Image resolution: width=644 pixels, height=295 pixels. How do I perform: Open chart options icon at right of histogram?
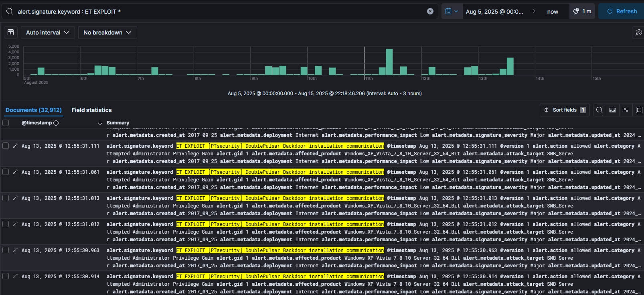point(638,33)
